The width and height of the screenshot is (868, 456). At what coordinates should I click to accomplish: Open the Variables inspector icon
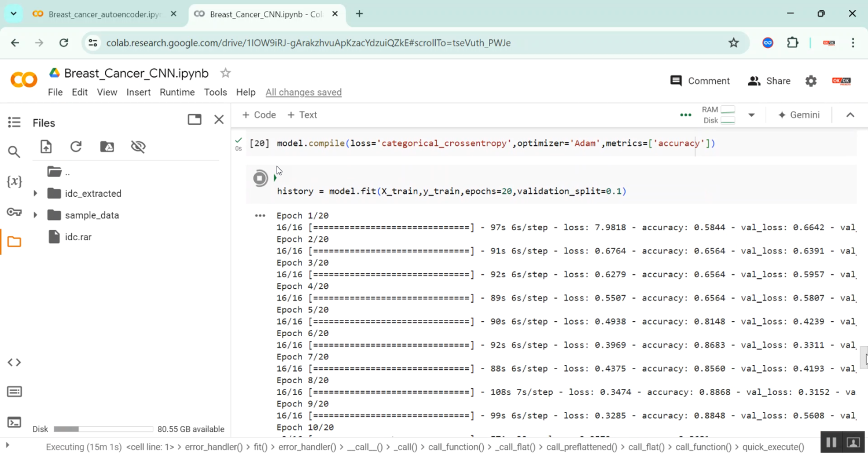point(14,182)
